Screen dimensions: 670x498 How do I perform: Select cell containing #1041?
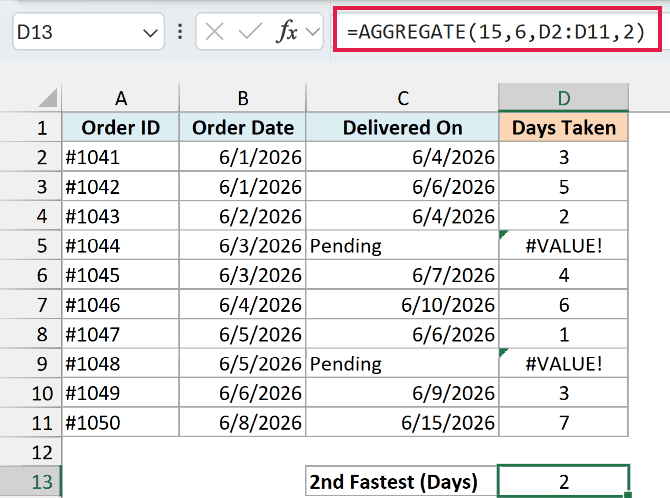[x=120, y=157]
